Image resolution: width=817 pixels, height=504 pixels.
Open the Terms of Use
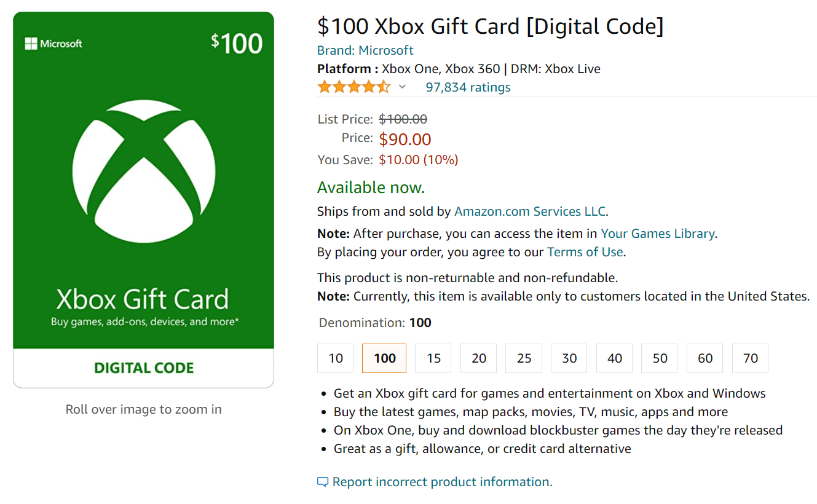click(x=585, y=251)
